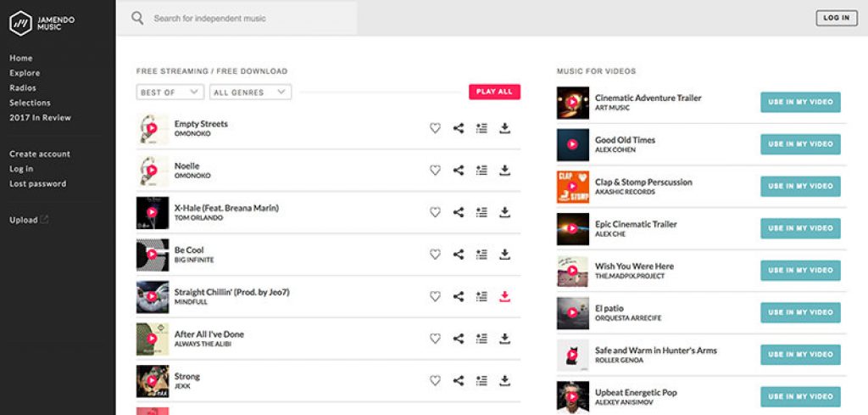Open the Selections sidebar item
The width and height of the screenshot is (868, 415).
tap(30, 103)
